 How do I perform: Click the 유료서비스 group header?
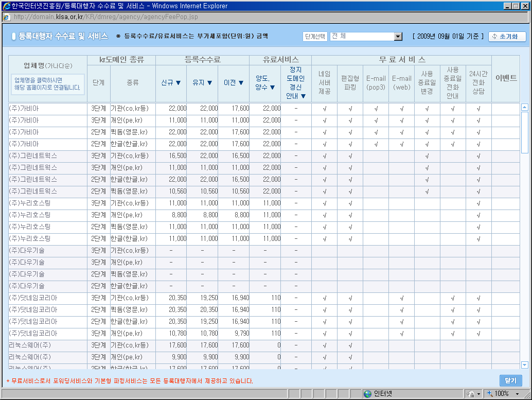click(280, 60)
